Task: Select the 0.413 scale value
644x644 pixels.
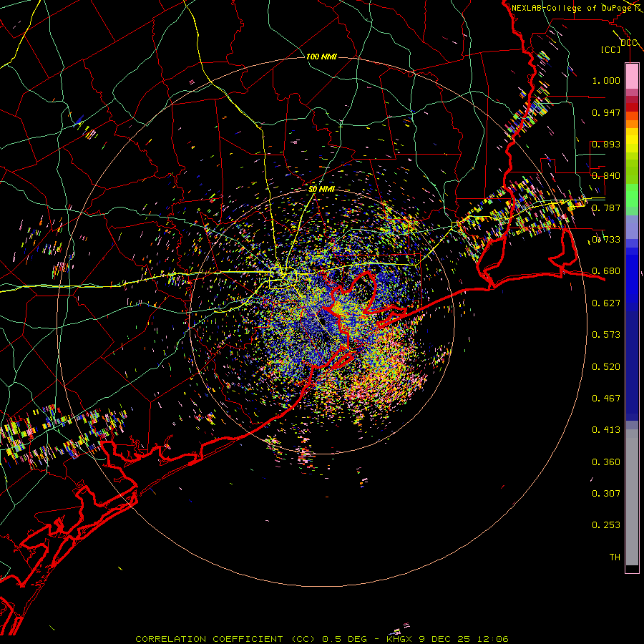Action: pos(606,430)
